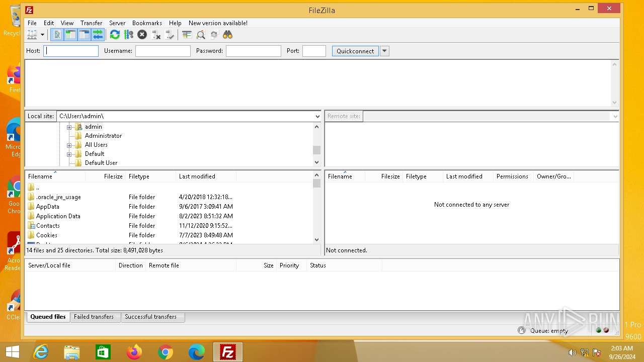Toggle transfer queue display
Screen dimensions: 644x362
[98, 35]
